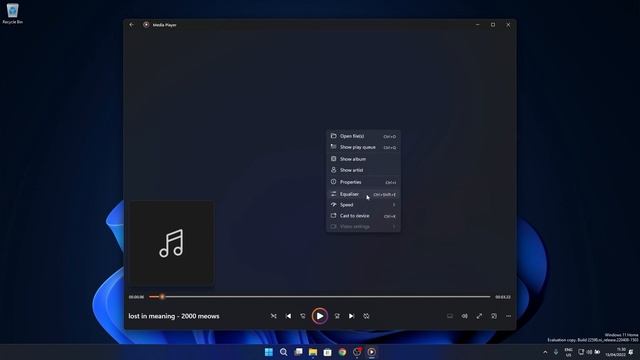Select Show play queue
Screen dimensions: 640x360
(363, 147)
